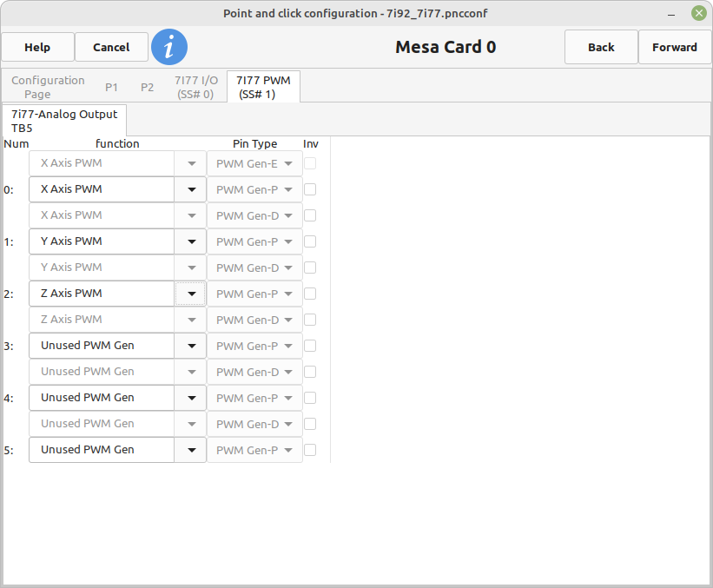
Task: Expand function dropdown for row 1 Y Axis PWM
Action: pos(191,241)
